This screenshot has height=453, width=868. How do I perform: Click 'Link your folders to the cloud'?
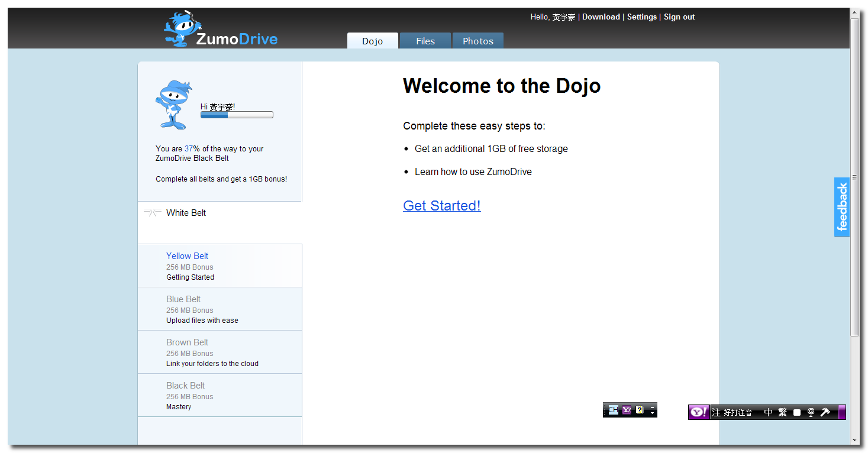click(x=212, y=363)
